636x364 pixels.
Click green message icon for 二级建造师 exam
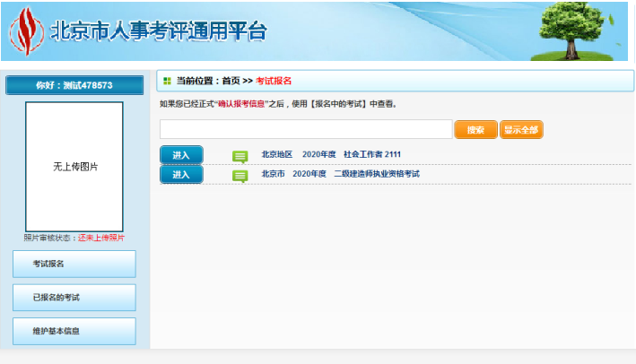pos(240,175)
